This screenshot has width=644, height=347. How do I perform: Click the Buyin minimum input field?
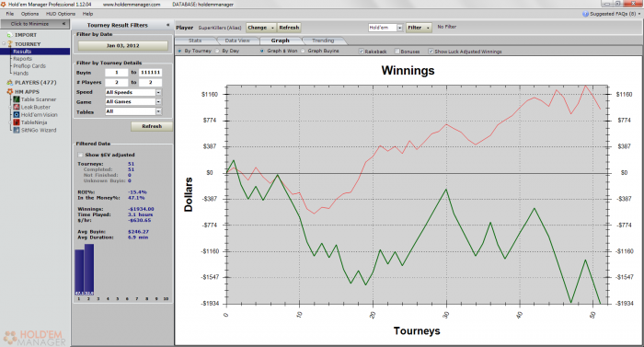pos(116,73)
